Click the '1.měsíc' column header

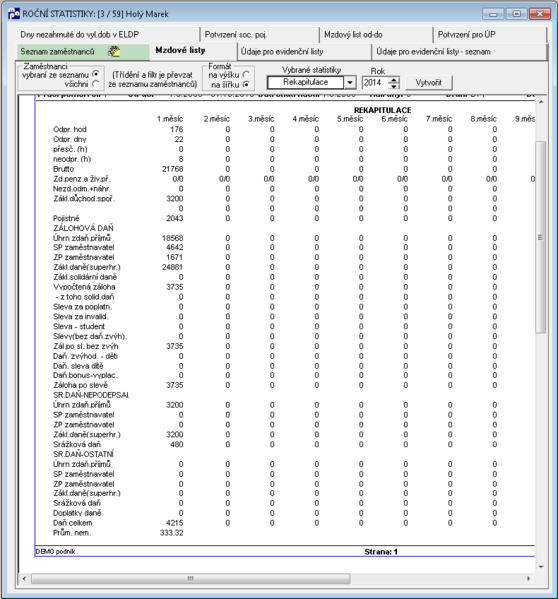pos(170,119)
